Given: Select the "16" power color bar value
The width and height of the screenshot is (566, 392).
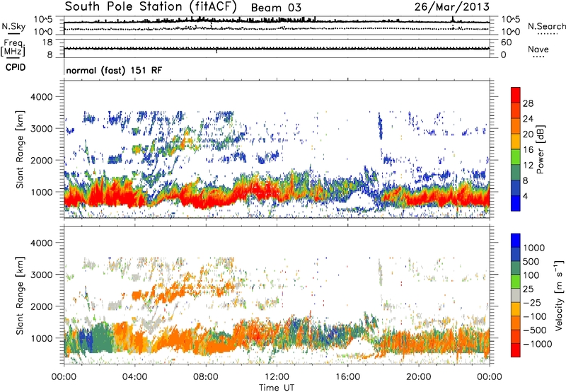Looking at the screenshot, I should tap(528, 150).
